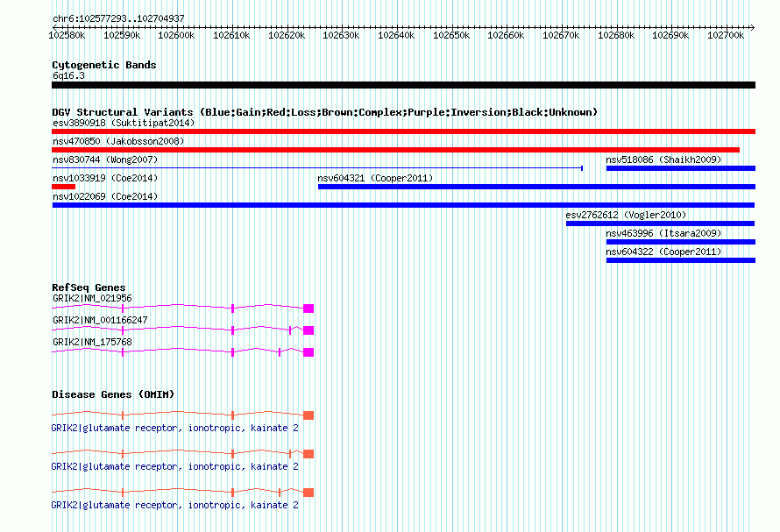Click the RefSeq Genes track title
Screen dimensions: 780x532
pos(89,287)
